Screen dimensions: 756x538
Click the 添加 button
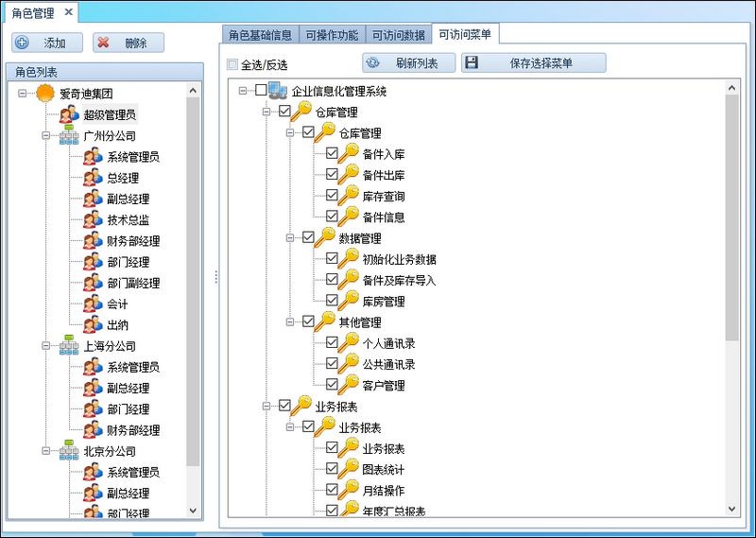point(47,43)
